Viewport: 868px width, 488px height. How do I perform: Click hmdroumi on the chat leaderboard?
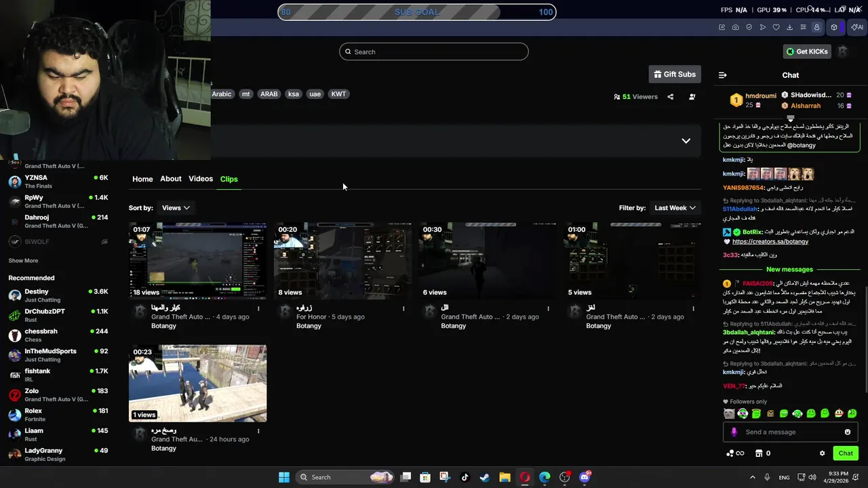point(760,96)
